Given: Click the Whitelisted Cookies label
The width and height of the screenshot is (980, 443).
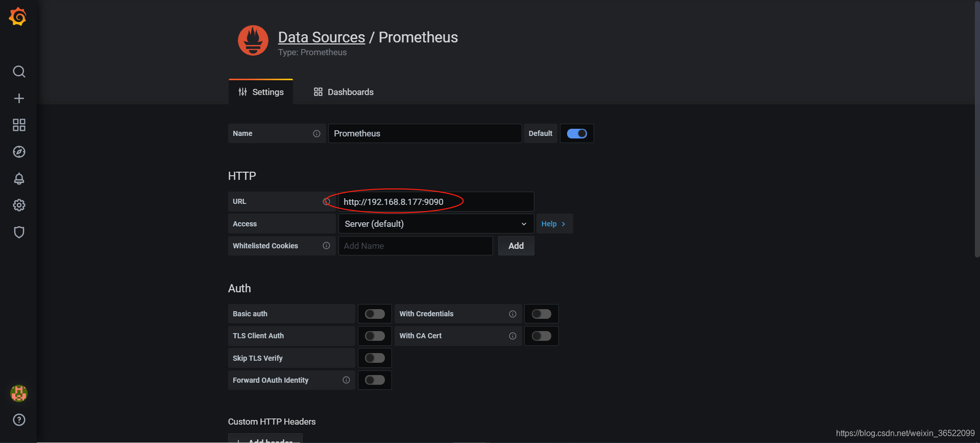Looking at the screenshot, I should tap(265, 246).
